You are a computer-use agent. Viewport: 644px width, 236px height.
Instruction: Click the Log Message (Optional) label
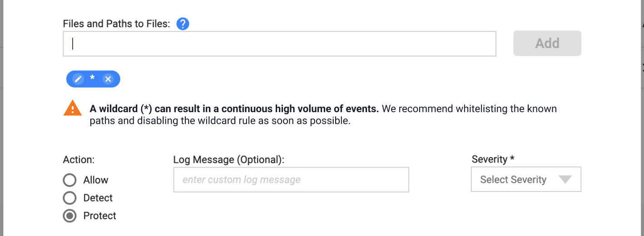(x=228, y=160)
